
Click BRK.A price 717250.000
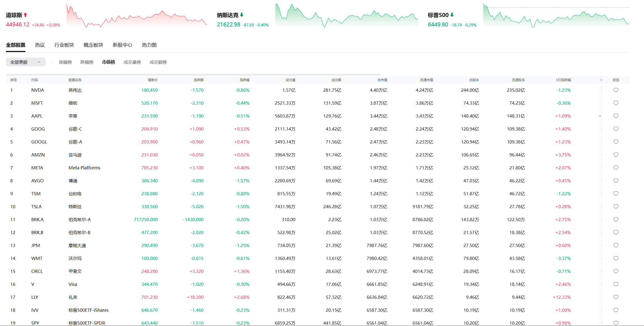146,219
